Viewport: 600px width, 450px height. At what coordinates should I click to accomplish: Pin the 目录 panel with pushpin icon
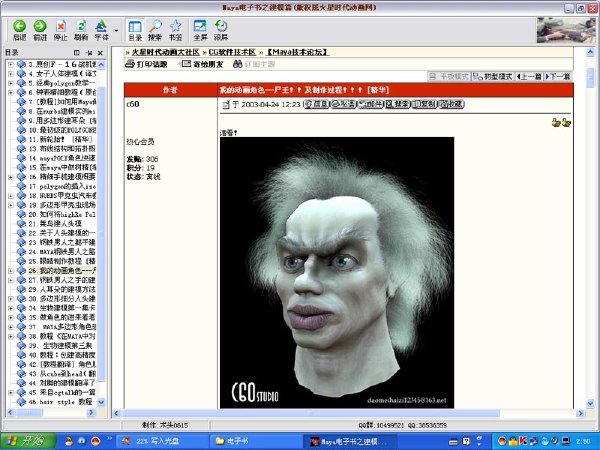[89, 53]
